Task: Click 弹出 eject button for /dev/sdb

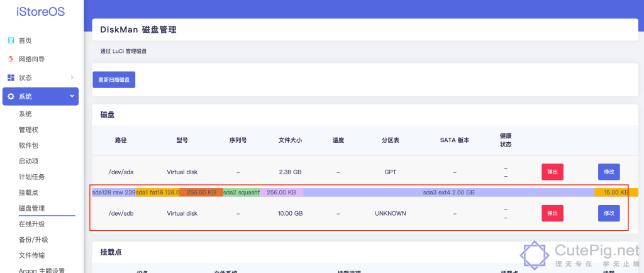Action: point(552,213)
